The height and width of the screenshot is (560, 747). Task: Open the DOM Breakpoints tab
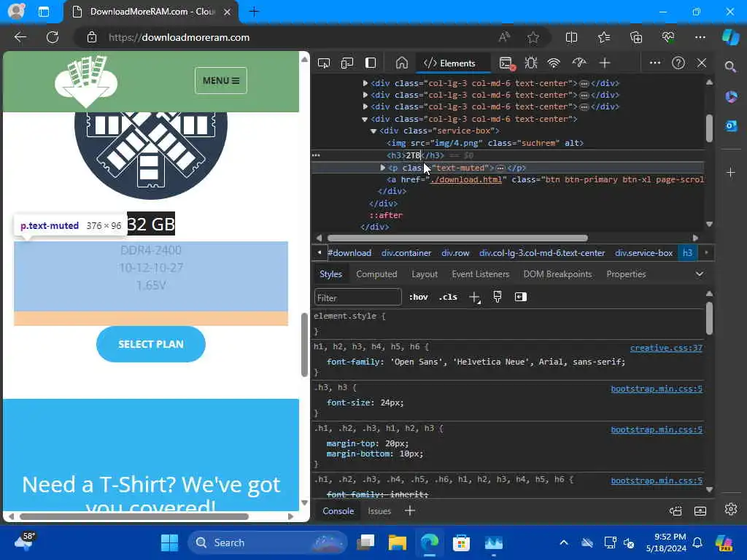click(557, 274)
